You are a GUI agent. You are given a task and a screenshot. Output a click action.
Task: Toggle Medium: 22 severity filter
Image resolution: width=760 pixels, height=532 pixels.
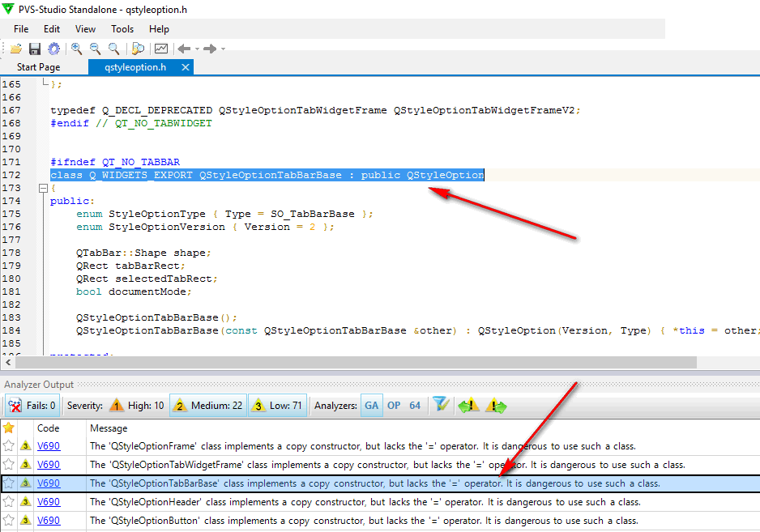coord(208,406)
